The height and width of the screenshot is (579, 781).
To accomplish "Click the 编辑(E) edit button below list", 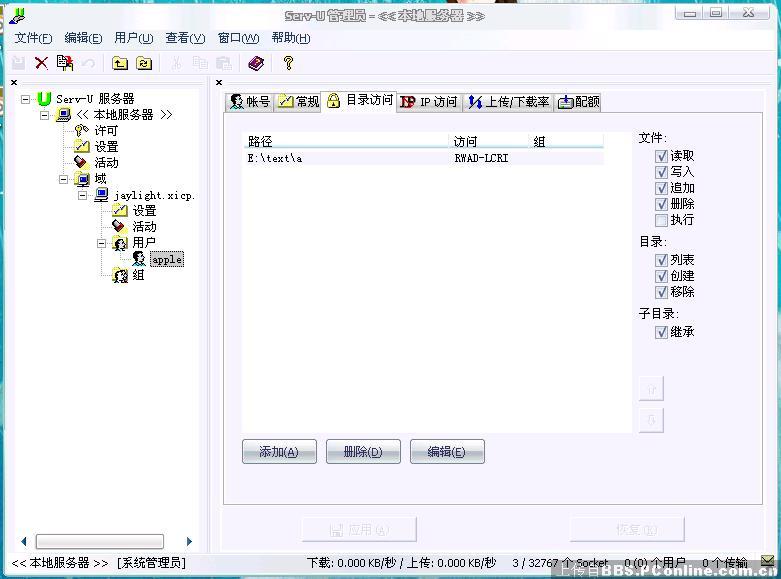I will tap(446, 452).
